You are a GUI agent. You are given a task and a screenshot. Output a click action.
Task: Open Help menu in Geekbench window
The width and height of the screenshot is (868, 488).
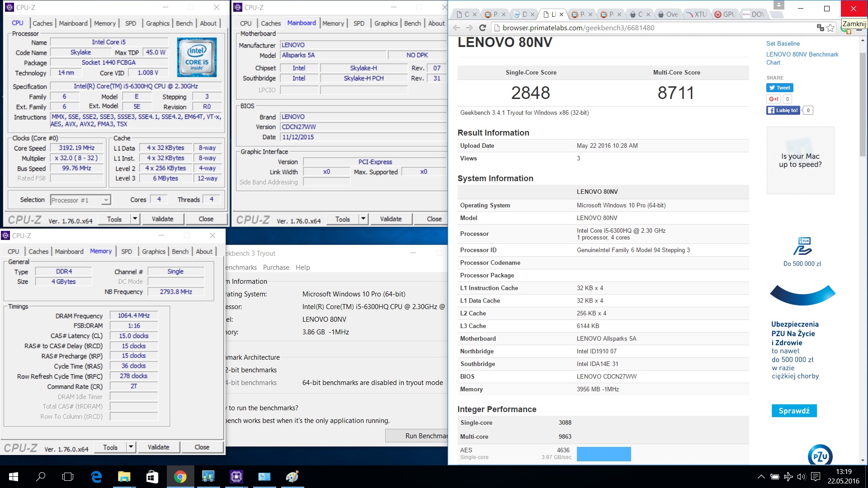click(302, 267)
